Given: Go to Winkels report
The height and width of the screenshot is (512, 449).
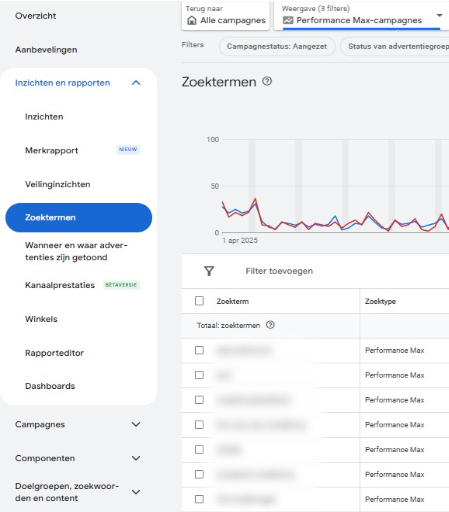Looking at the screenshot, I should [x=41, y=319].
